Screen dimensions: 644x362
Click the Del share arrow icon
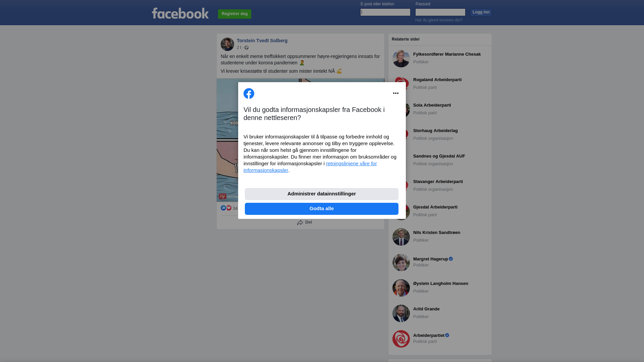pos(300,223)
